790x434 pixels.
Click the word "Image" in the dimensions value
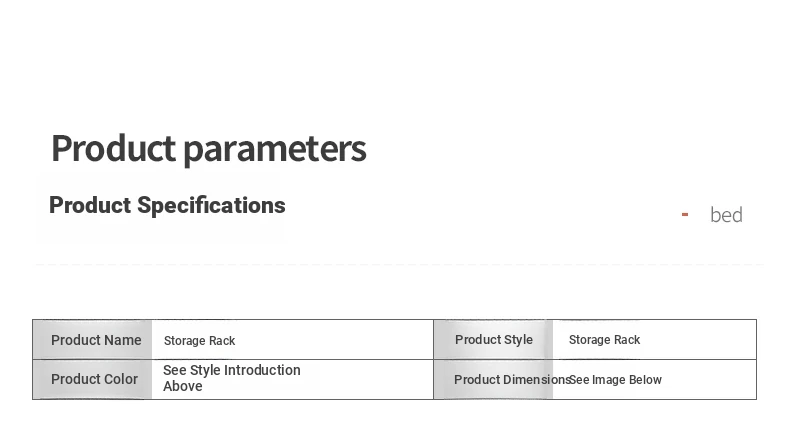pos(609,380)
